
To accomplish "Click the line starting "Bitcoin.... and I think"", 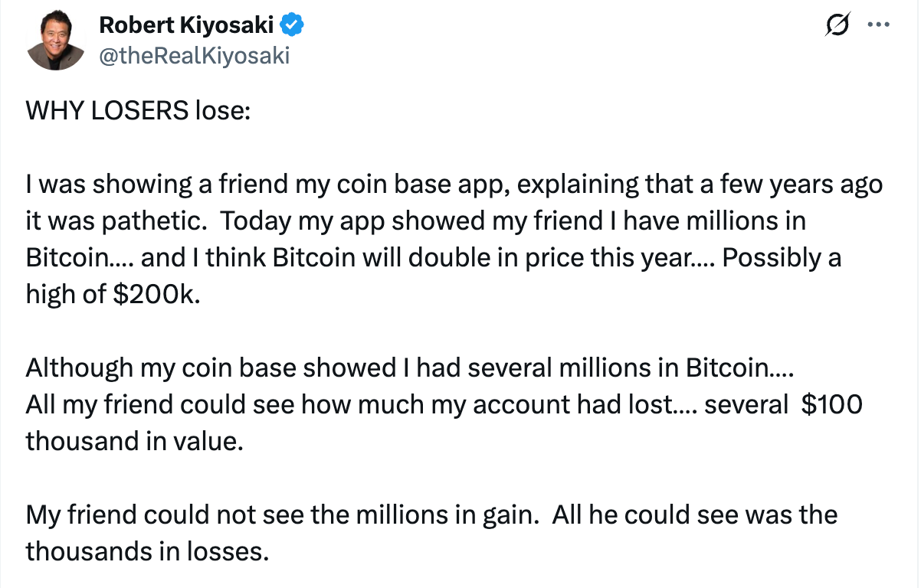I will tap(433, 258).
